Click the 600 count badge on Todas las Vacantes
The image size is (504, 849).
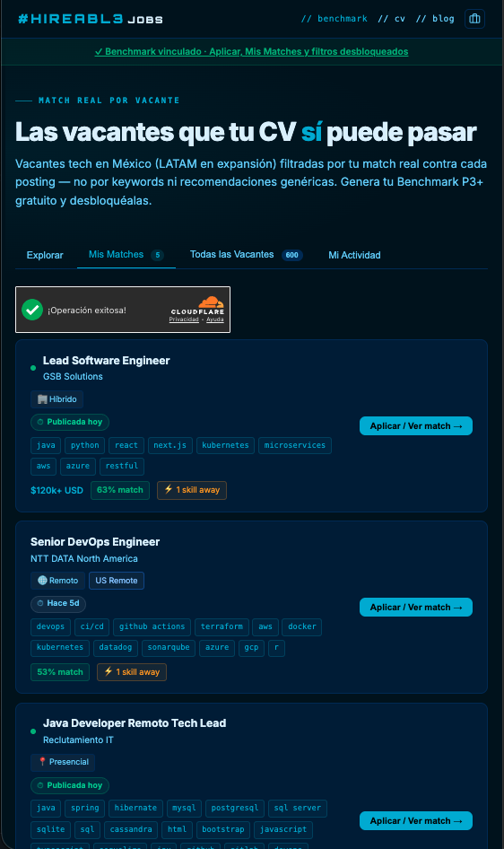pyautogui.click(x=292, y=255)
